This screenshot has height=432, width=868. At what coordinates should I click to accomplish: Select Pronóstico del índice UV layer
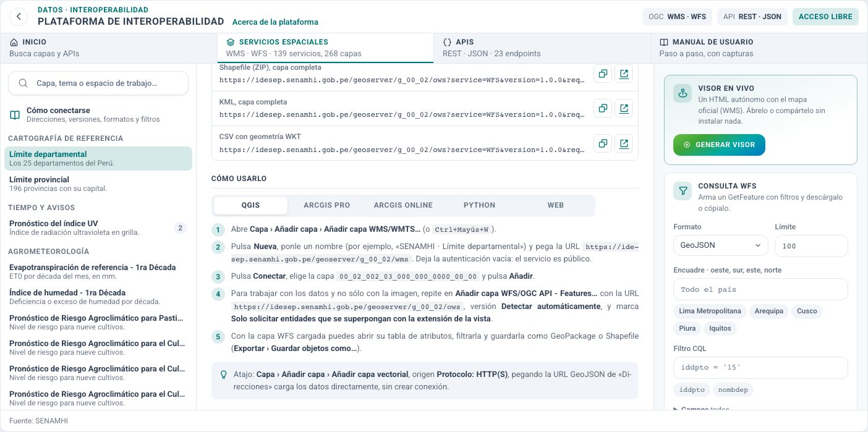click(98, 228)
